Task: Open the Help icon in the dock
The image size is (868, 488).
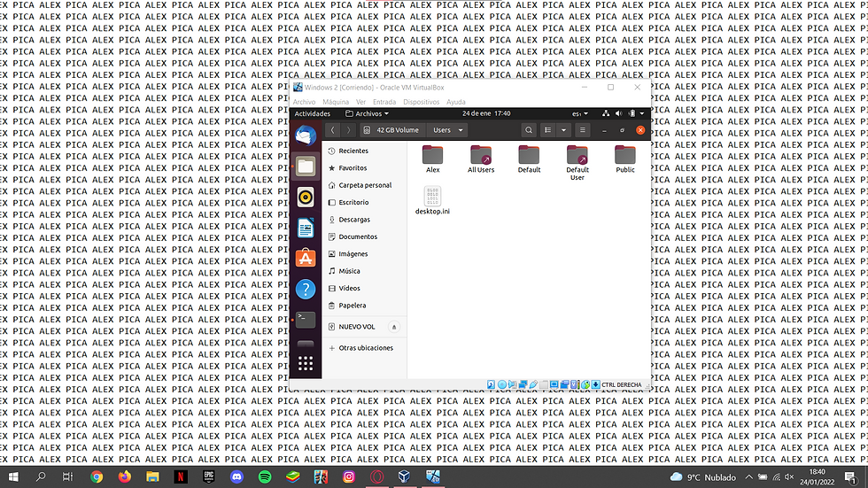Action: pyautogui.click(x=306, y=289)
